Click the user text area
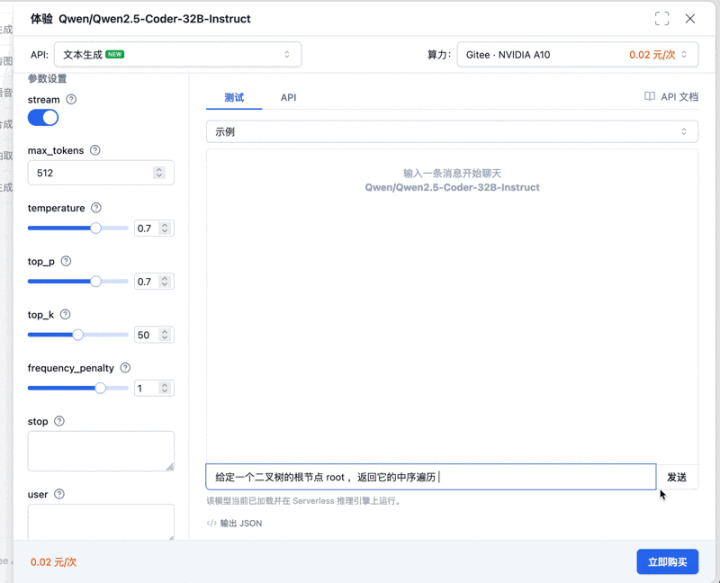 [x=101, y=522]
